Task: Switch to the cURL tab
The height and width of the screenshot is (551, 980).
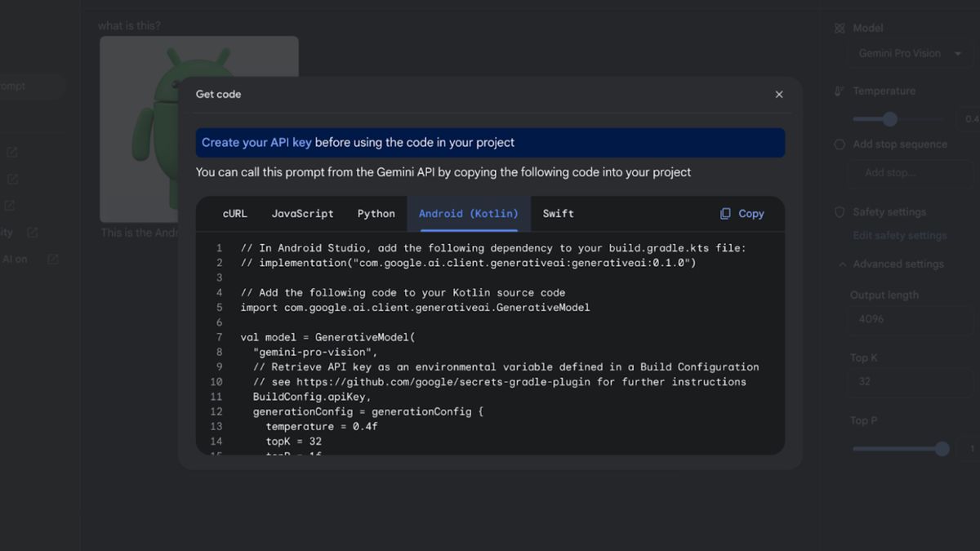Action: [x=234, y=214]
